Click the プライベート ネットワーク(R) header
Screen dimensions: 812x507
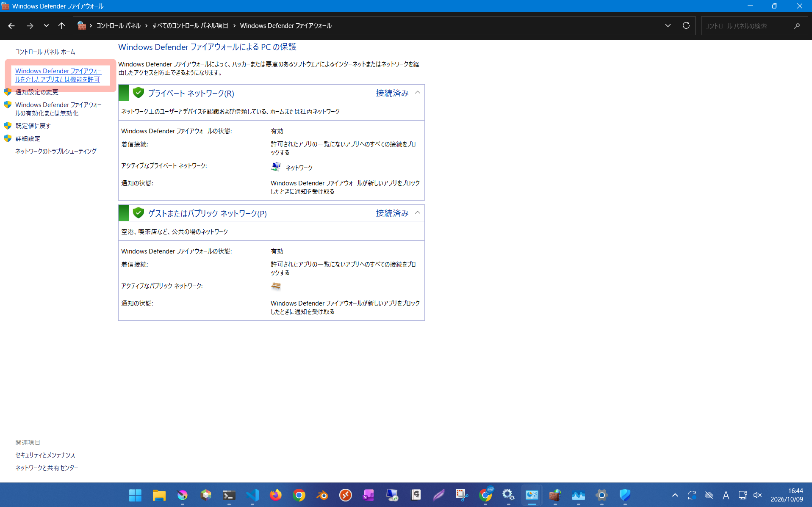[x=191, y=93]
